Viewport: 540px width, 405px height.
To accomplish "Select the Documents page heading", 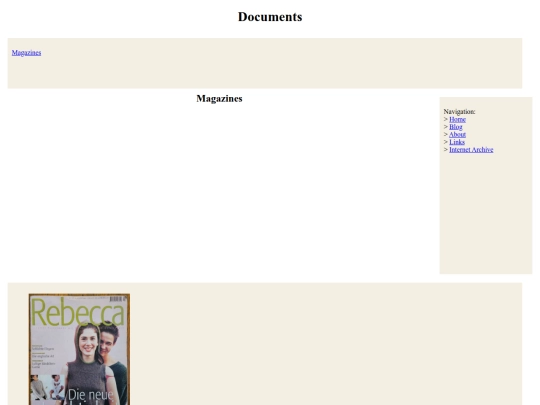I will pyautogui.click(x=270, y=17).
